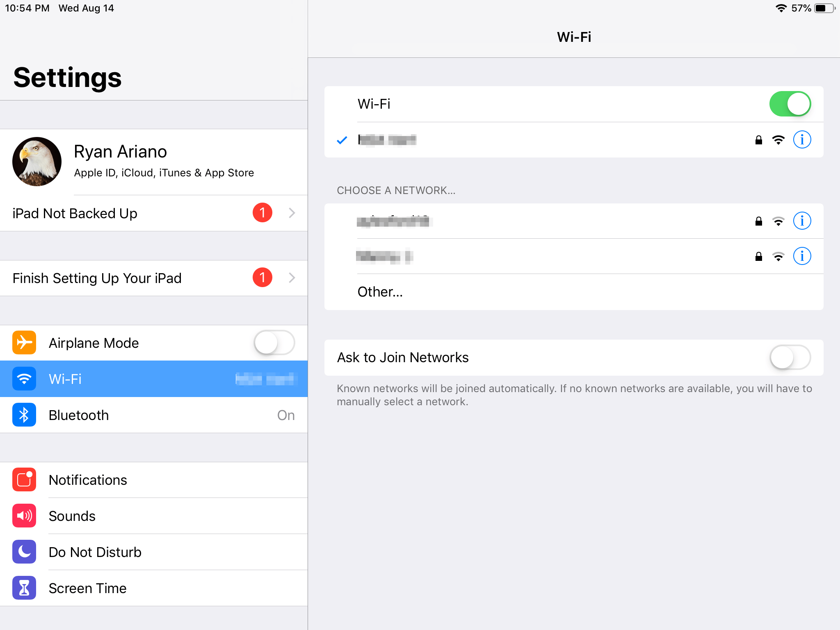The height and width of the screenshot is (630, 840).
Task: Turn off the Wi-Fi switch
Action: [790, 104]
